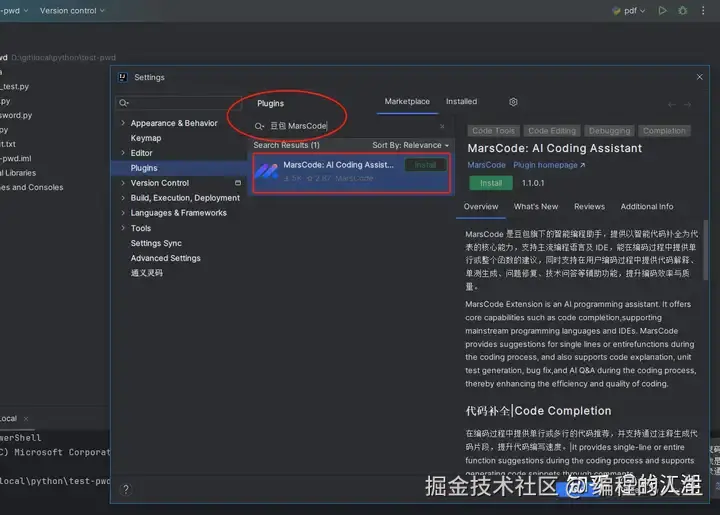The width and height of the screenshot is (720, 515).
Task: Select Keymap in settings tree
Action: coord(146,138)
